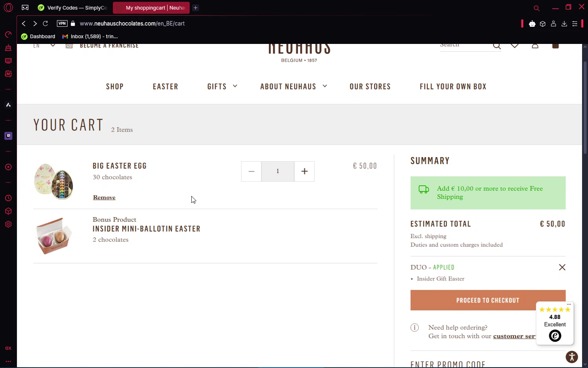
Task: Open the wishlist heart icon
Action: coord(515,46)
